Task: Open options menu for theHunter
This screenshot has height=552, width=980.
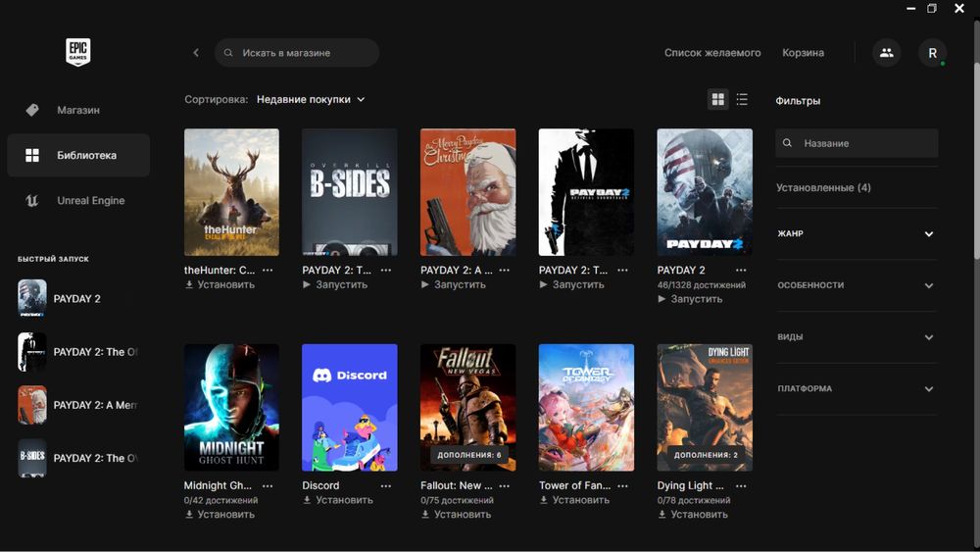Action: 268,270
